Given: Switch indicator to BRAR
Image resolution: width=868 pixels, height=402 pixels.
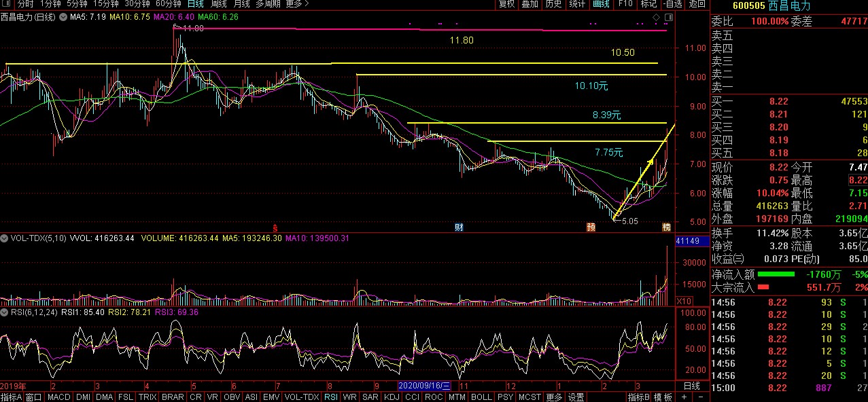Looking at the screenshot, I should 172,397.
